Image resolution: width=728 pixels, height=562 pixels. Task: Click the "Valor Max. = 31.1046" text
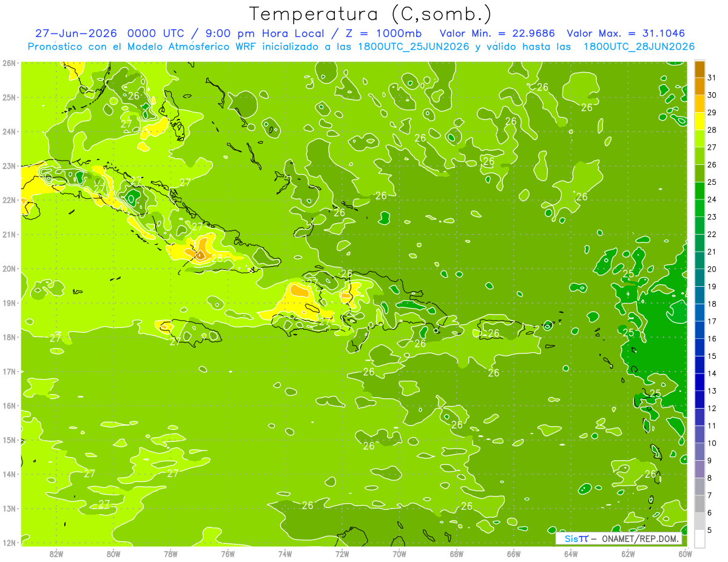pyautogui.click(x=626, y=33)
